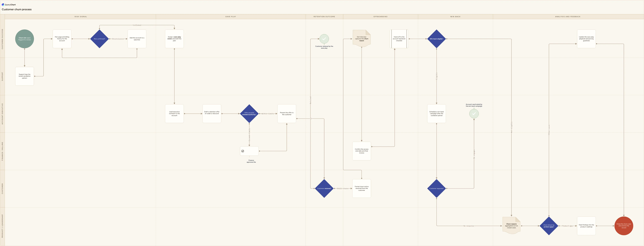Select the 'Churn driven by product gaps?' diamond
The width and height of the screenshot is (644, 246).
(549, 226)
